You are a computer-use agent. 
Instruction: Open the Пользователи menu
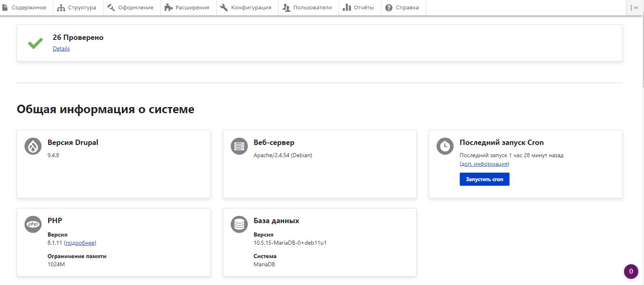(x=309, y=8)
